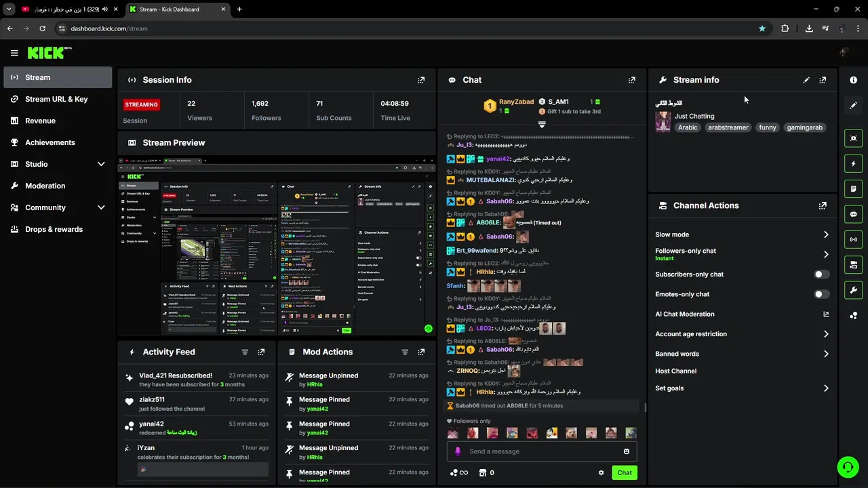This screenshot has width=868, height=488.
Task: Click the purple microphone icon in chat input
Action: [x=458, y=451]
